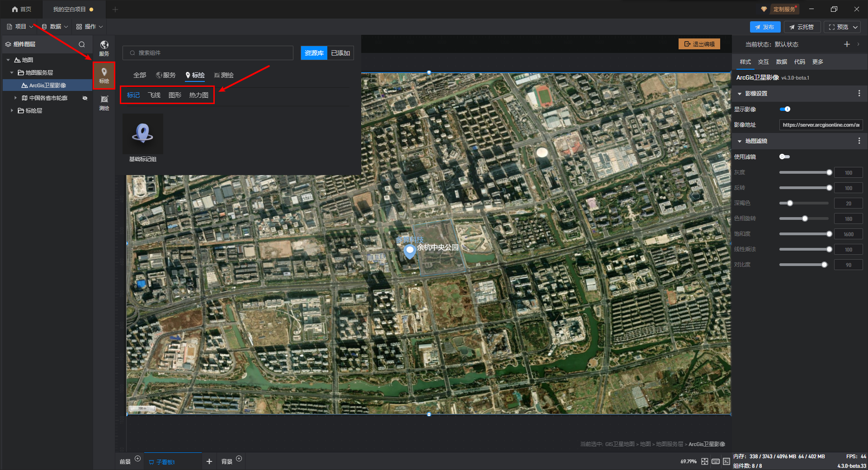Screen dimensions: 868x470
Task: Click the 地图服务层 folder icon
Action: pos(21,73)
